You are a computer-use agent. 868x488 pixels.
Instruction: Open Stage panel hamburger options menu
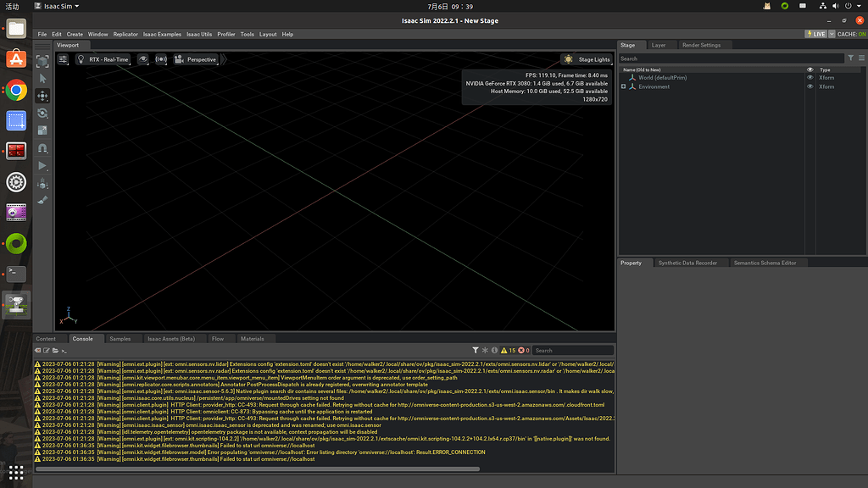860,58
